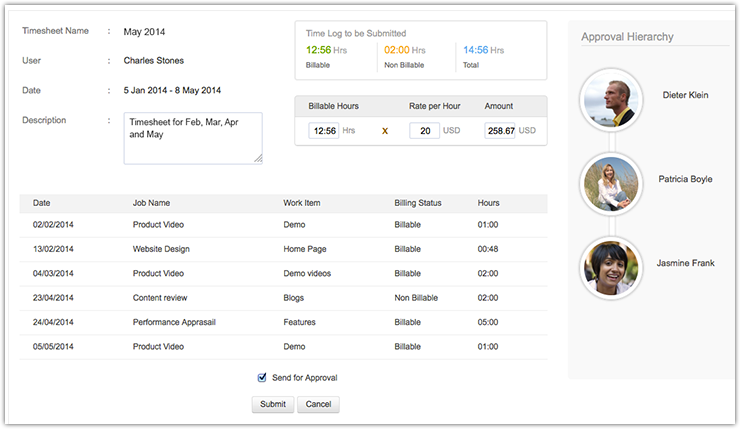Click the Amount input box
This screenshot has height=429, width=740.
pos(499,130)
